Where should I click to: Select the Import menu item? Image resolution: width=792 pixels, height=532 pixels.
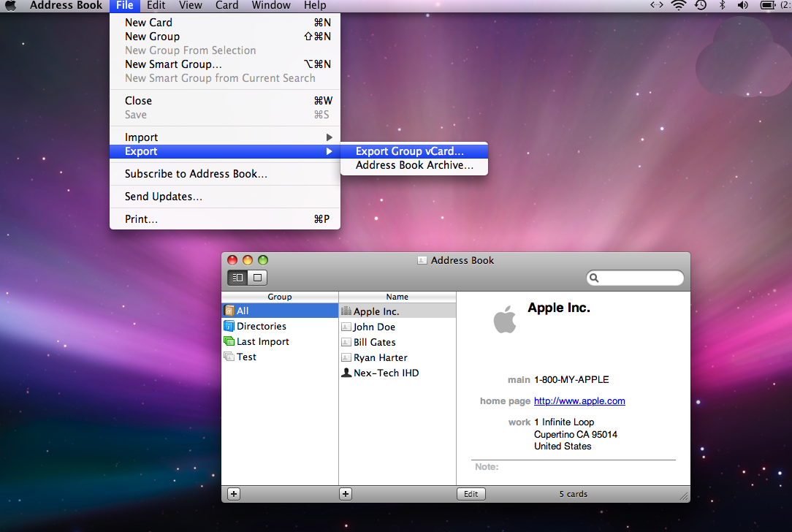pyautogui.click(x=225, y=137)
